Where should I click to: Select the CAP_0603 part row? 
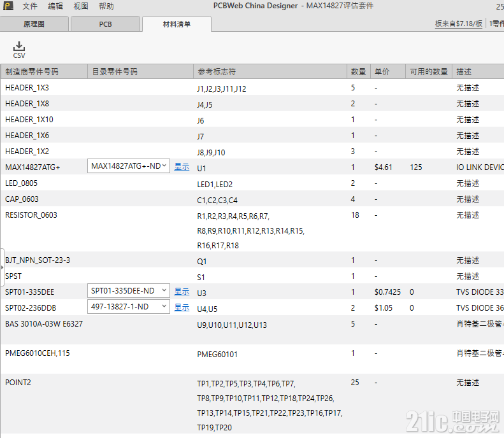252,199
